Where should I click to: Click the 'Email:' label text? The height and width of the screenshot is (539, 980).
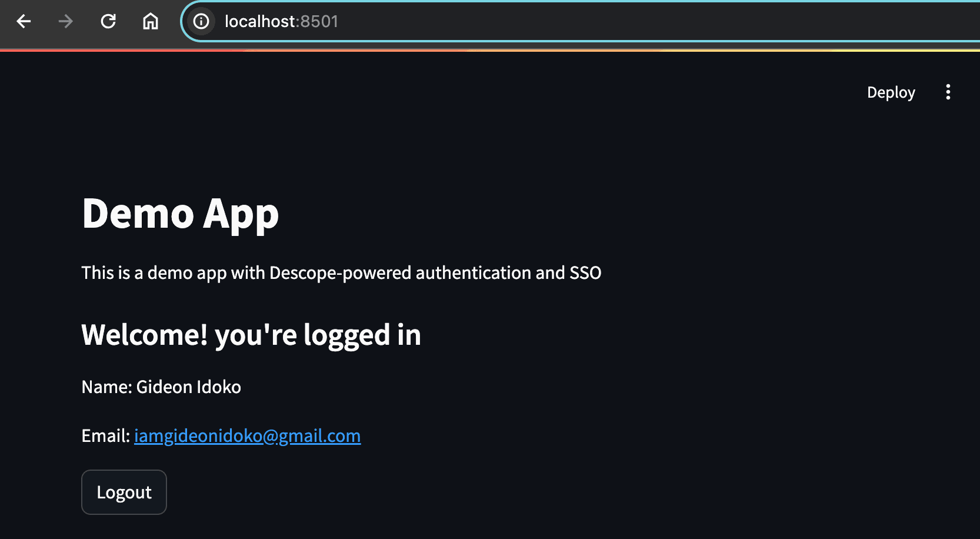pos(105,436)
